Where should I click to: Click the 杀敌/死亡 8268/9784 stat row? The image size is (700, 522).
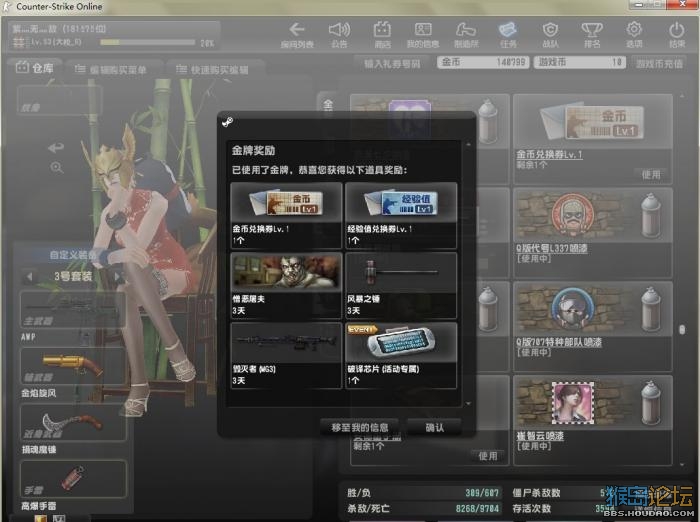pyautogui.click(x=423, y=508)
